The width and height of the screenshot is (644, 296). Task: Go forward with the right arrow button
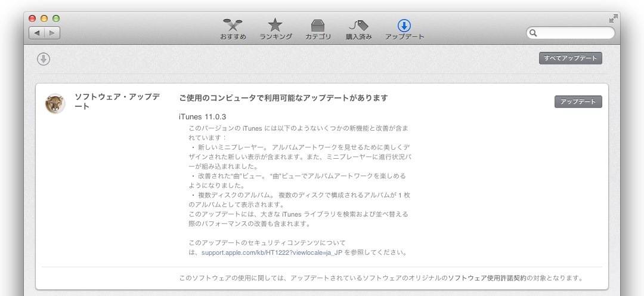click(52, 33)
